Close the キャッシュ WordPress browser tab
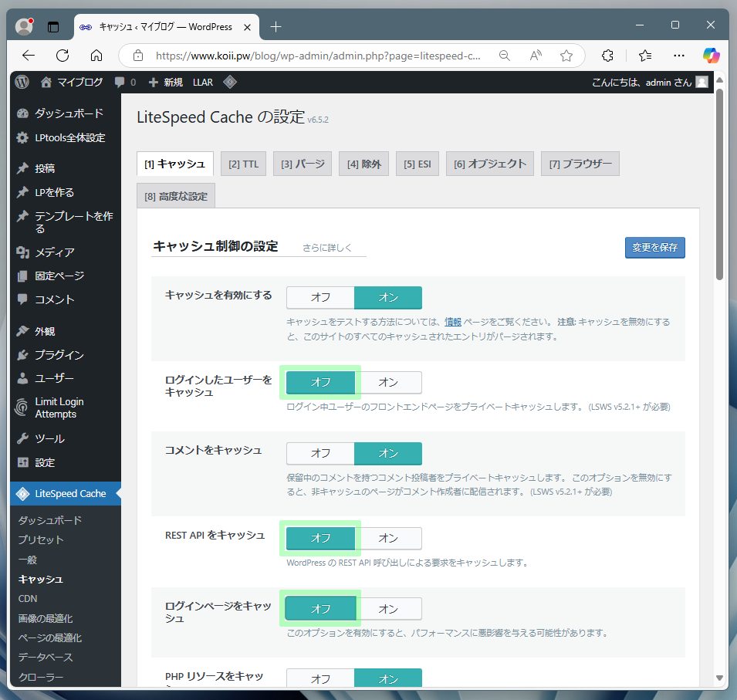 247,27
